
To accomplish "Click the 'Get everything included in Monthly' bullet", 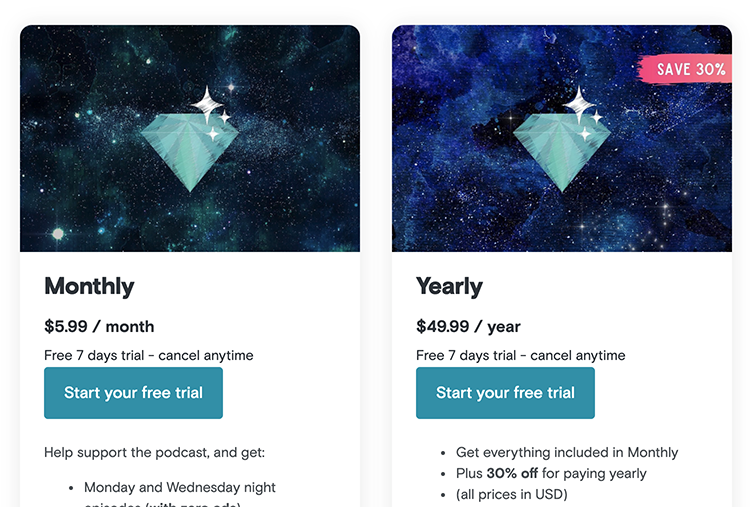I will tap(567, 452).
